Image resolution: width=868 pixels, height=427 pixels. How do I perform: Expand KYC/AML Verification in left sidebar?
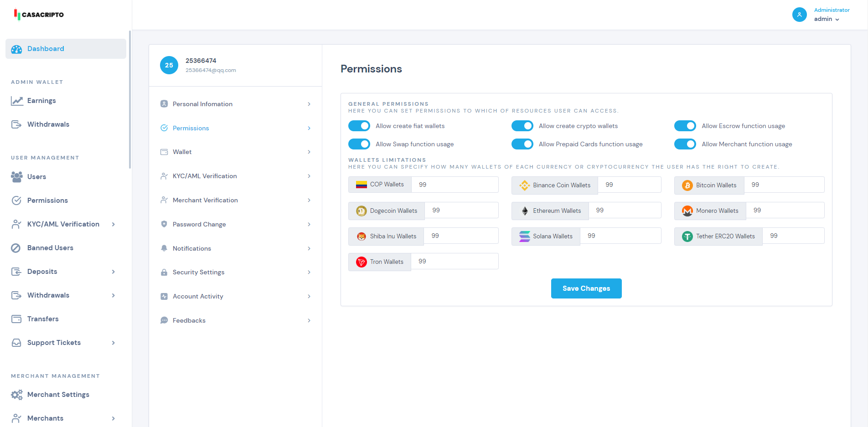point(63,224)
